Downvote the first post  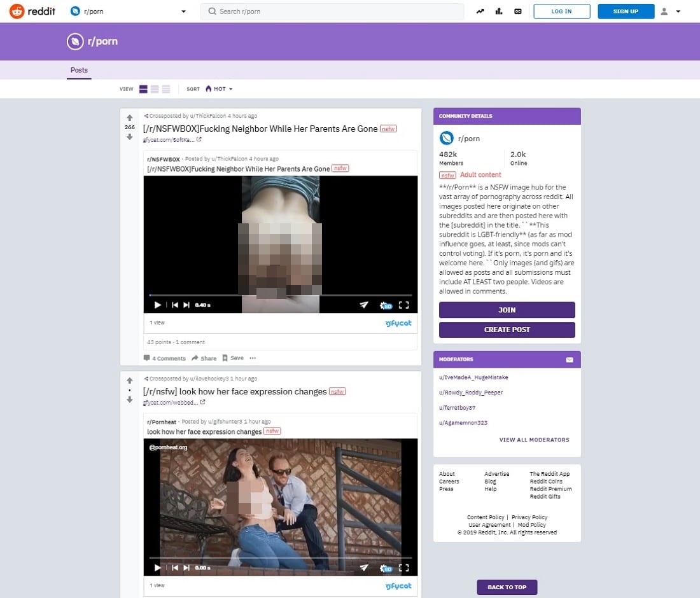130,137
